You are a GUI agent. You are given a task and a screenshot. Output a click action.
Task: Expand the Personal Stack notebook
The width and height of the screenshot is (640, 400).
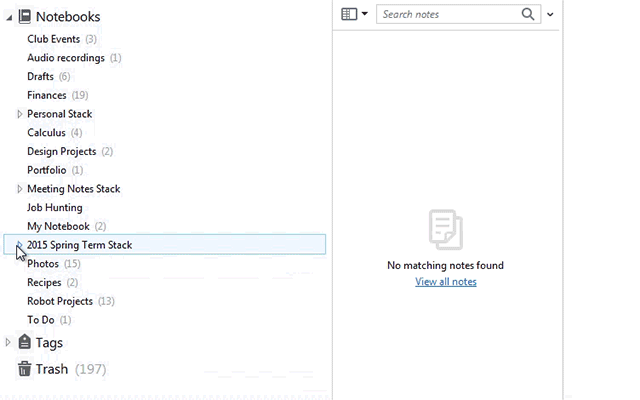point(20,115)
